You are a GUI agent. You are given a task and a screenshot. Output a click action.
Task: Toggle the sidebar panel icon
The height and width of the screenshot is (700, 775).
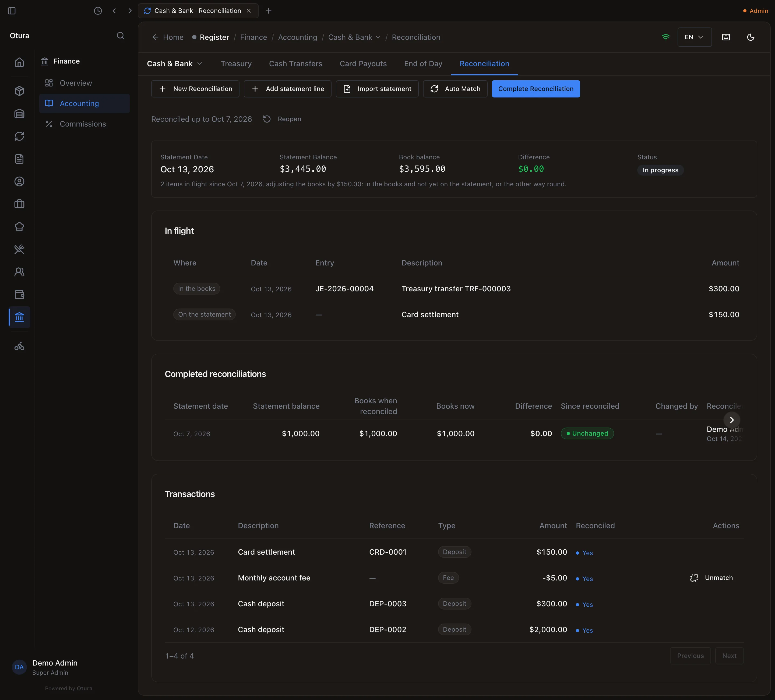point(12,11)
